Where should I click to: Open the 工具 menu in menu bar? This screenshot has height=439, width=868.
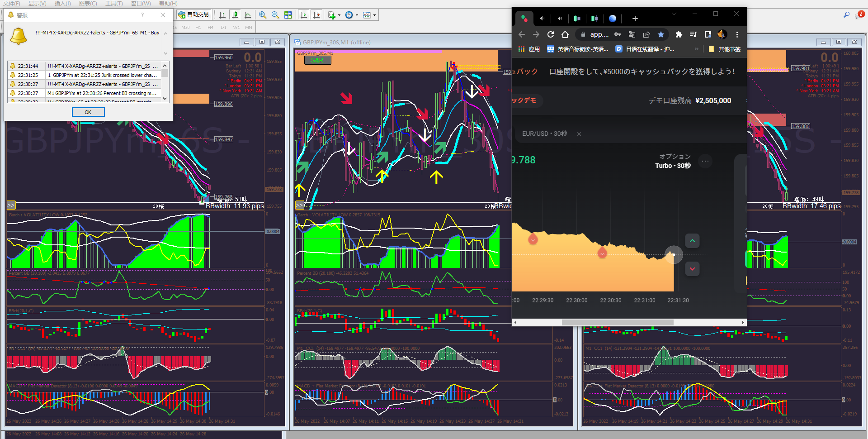pos(113,4)
